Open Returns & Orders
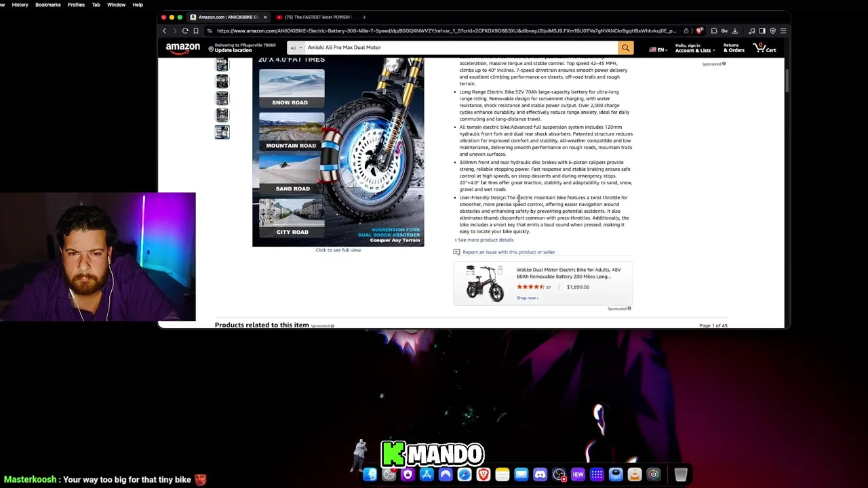 [734, 48]
